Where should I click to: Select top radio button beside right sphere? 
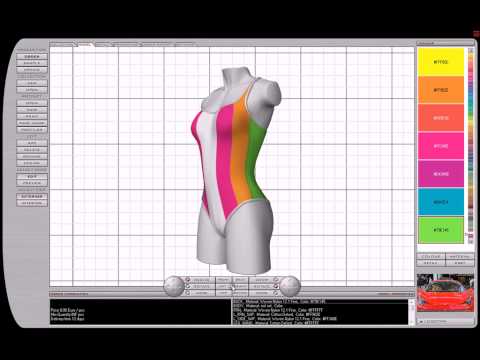pos(276,280)
